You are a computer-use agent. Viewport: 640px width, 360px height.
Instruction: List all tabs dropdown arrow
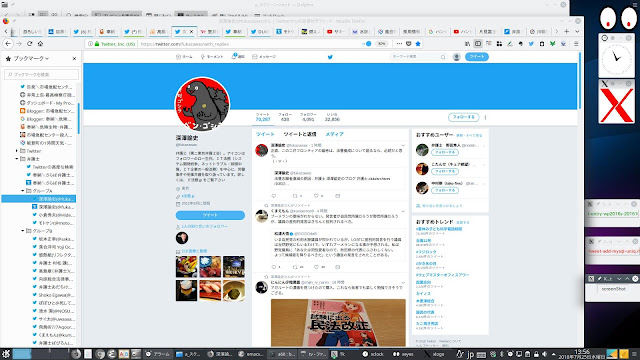pos(577,31)
